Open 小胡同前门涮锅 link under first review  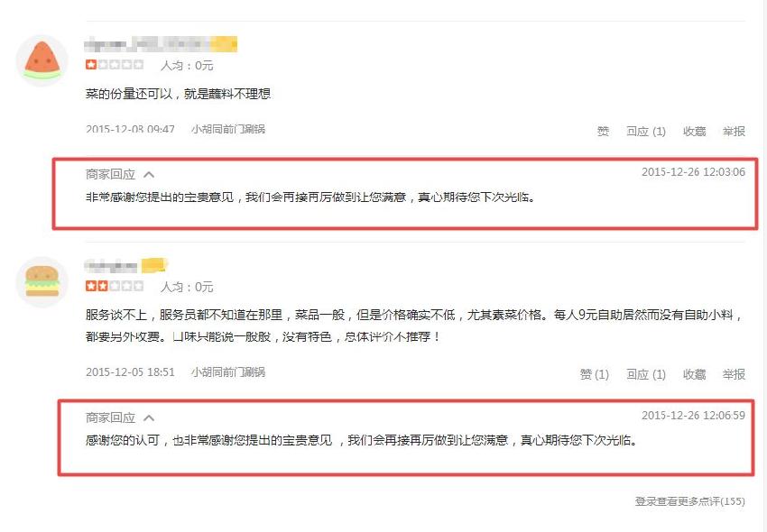pos(228,129)
